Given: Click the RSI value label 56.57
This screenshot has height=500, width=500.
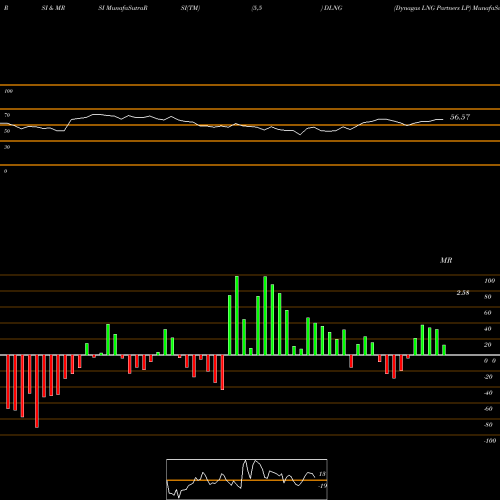Looking at the screenshot, I should [x=460, y=117].
